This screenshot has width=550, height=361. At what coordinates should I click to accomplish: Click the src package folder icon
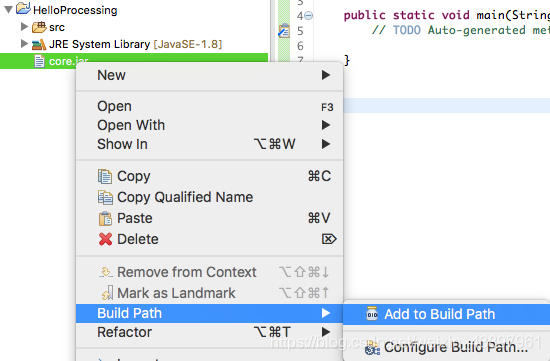tap(39, 27)
